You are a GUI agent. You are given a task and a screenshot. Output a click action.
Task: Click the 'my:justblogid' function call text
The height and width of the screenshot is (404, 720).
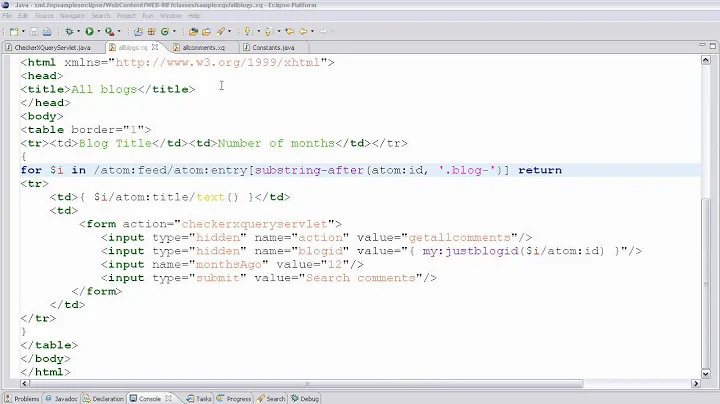click(470, 251)
